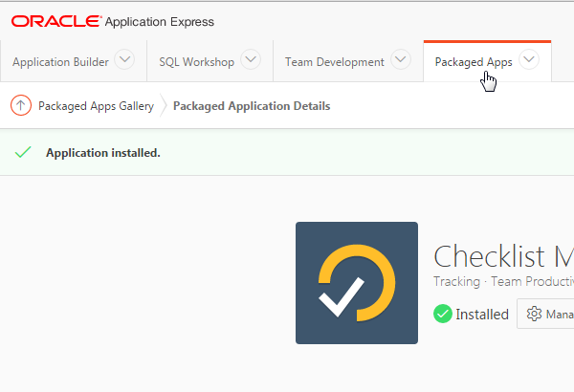
Task: Click the Tracking category text
Action: (x=456, y=281)
